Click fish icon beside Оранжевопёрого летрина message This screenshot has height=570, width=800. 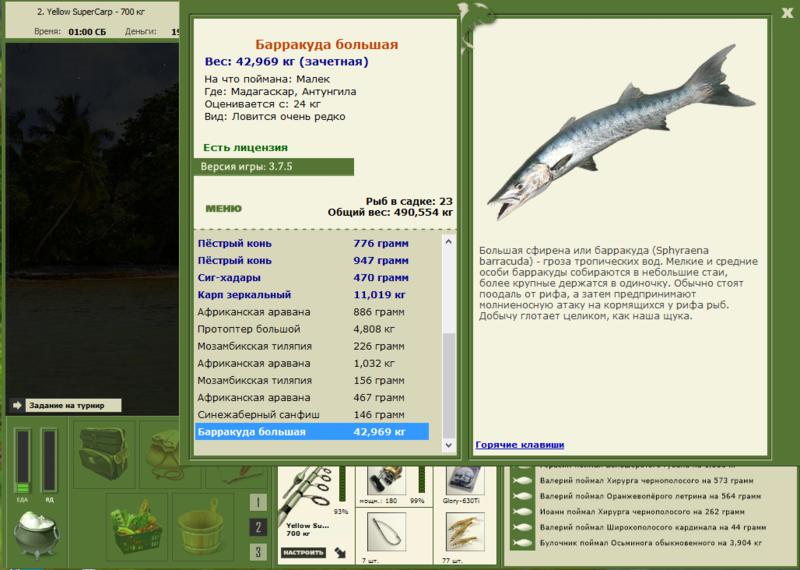[x=522, y=496]
